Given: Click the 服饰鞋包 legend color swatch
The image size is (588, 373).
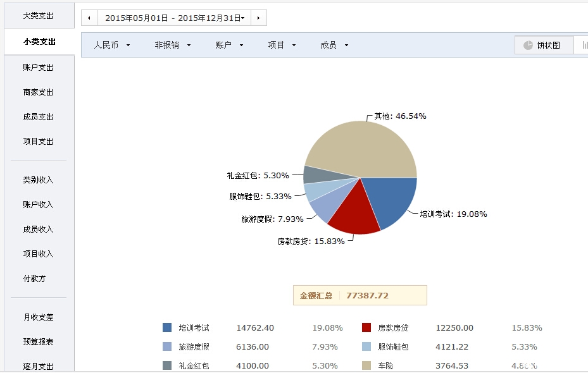Looking at the screenshot, I should pos(366,347).
